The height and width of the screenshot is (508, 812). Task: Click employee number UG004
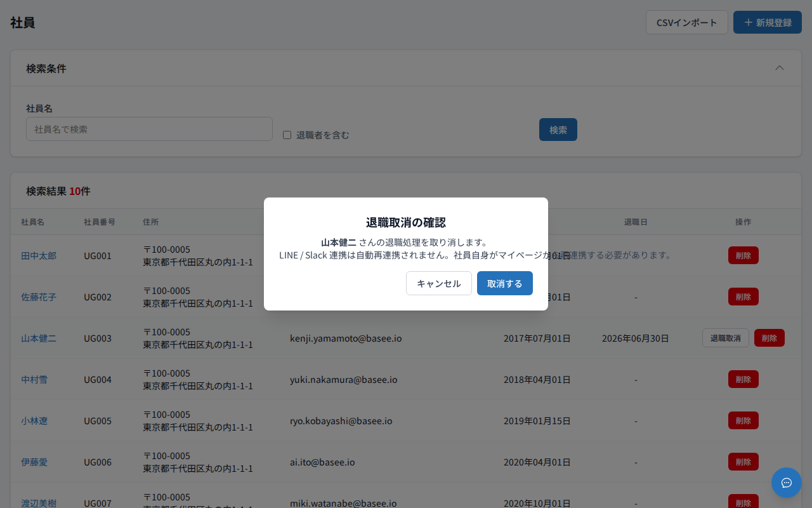(98, 380)
